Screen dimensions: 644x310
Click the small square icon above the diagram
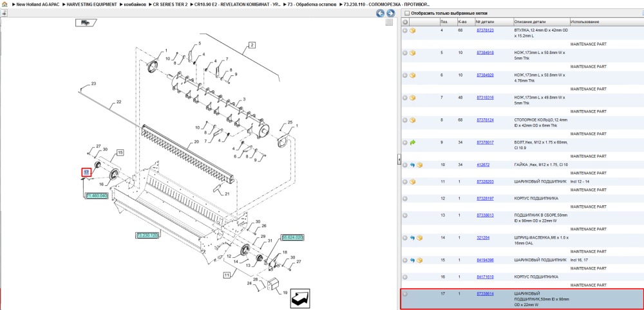[x=389, y=23]
